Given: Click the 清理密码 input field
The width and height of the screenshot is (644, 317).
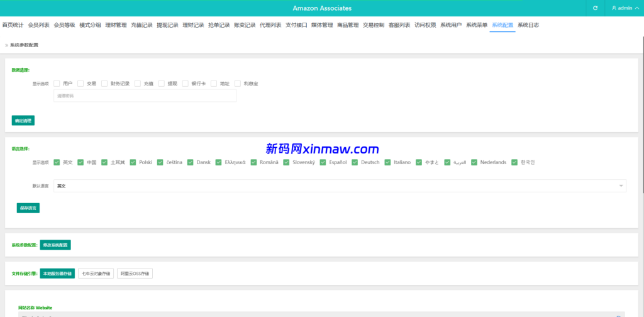Looking at the screenshot, I should pyautogui.click(x=145, y=96).
